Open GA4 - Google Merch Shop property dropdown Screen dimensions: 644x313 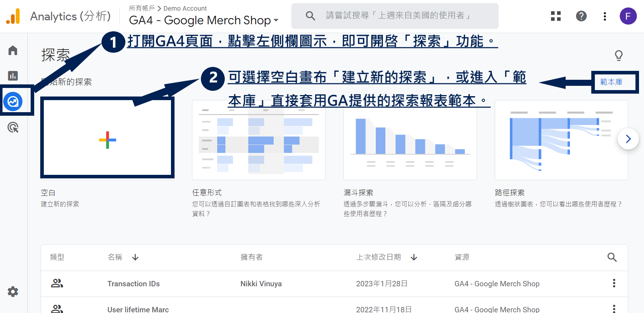pos(203,20)
